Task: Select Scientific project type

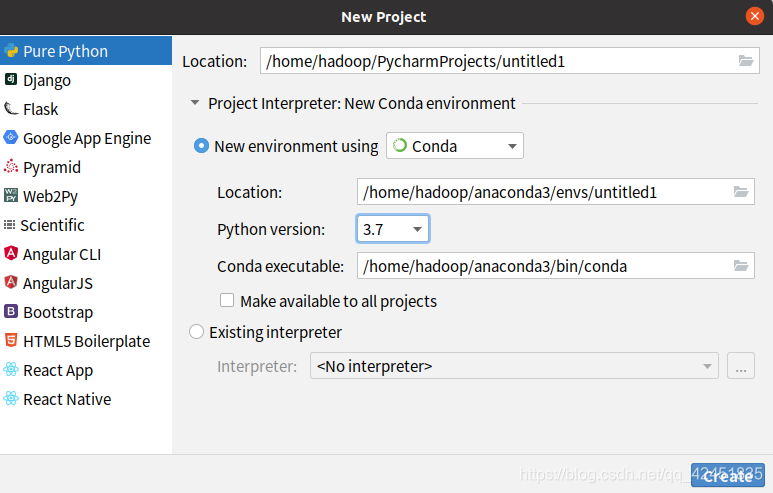Action: [86, 225]
